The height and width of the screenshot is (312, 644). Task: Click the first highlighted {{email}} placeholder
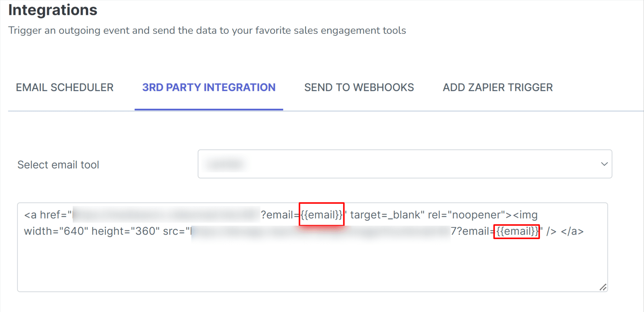[x=321, y=215]
